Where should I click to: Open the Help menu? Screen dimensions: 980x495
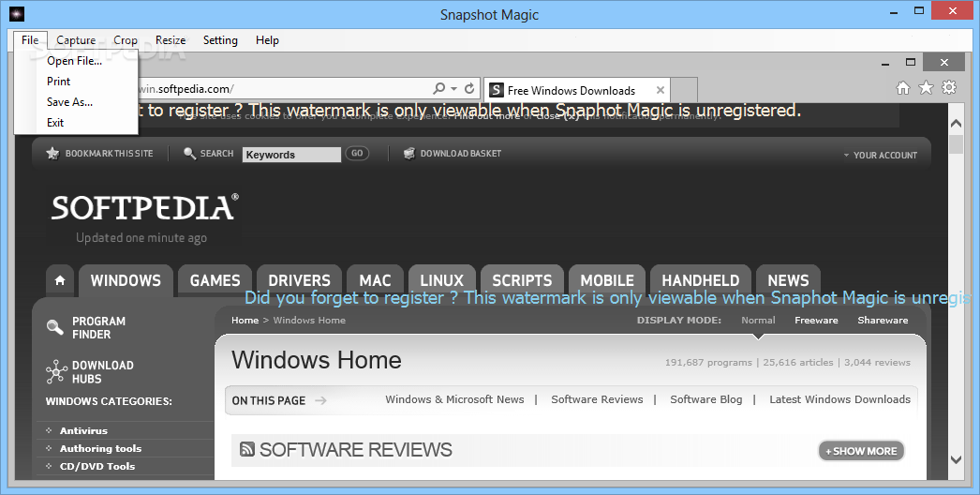point(267,40)
